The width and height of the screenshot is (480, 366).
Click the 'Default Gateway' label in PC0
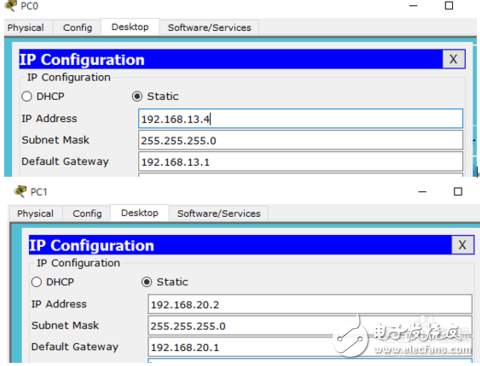[65, 162]
